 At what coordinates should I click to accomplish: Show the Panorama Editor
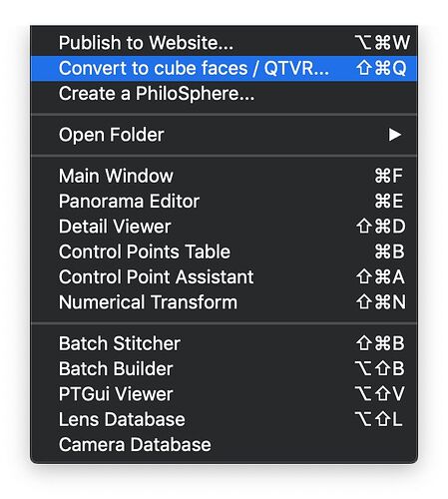pos(224,202)
